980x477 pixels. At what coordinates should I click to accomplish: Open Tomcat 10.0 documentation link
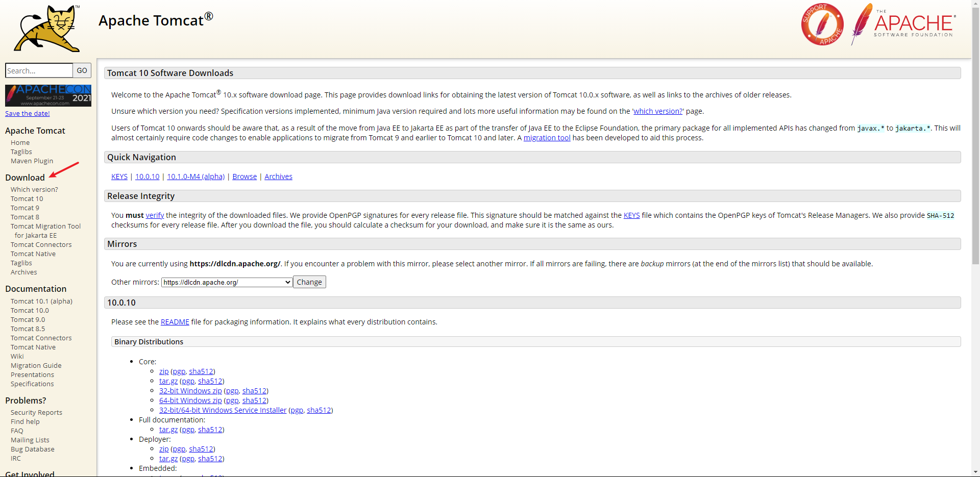30,311
